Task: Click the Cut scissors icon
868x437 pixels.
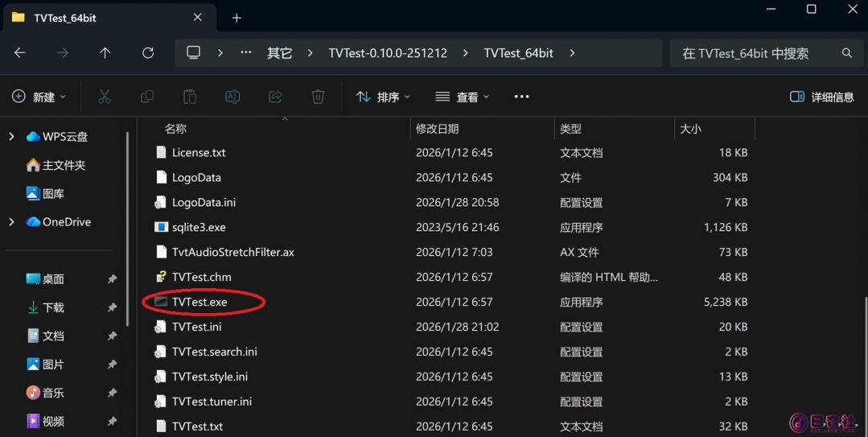Action: pos(104,97)
